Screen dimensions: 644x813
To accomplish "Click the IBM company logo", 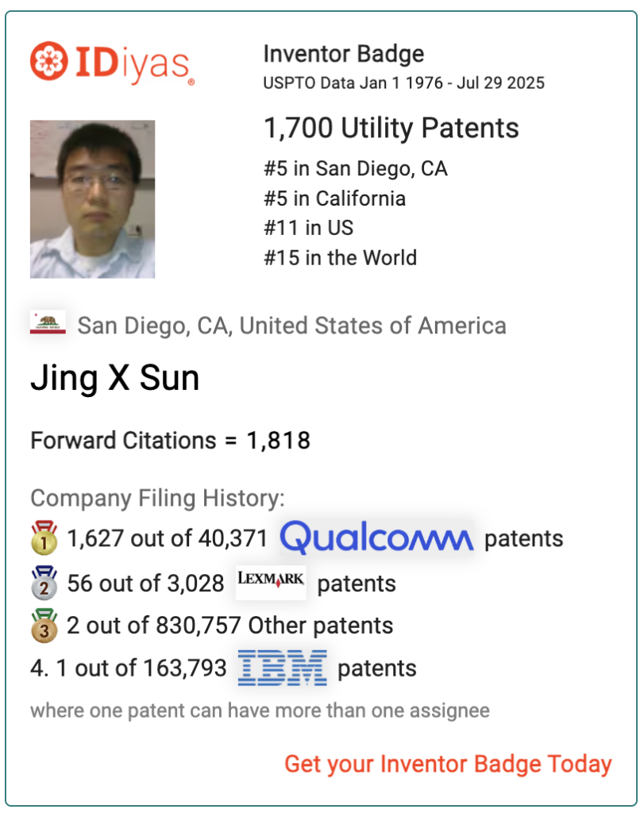I will [x=283, y=668].
